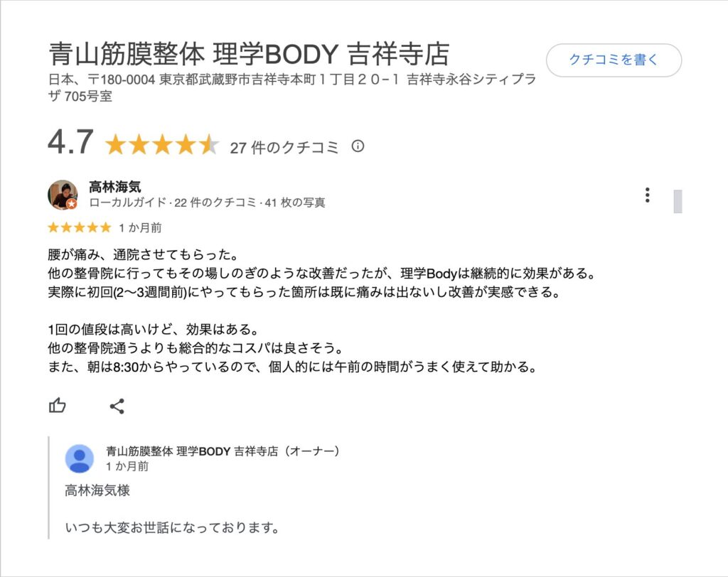The width and height of the screenshot is (728, 577).
Task: Open the 27 件のクチコミ count
Action: point(284,148)
